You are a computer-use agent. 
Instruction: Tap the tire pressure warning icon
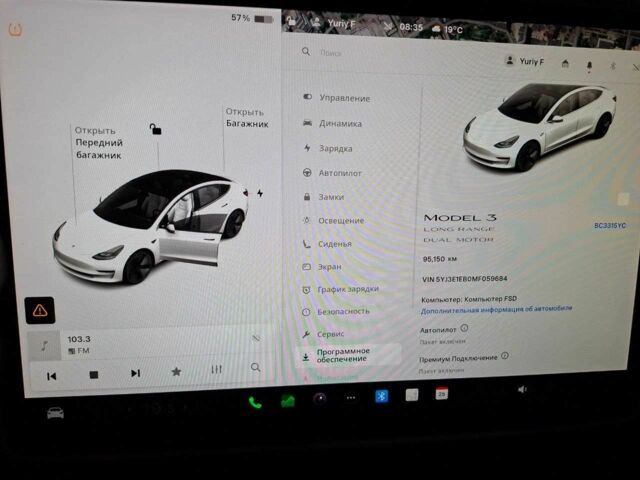pos(15,30)
